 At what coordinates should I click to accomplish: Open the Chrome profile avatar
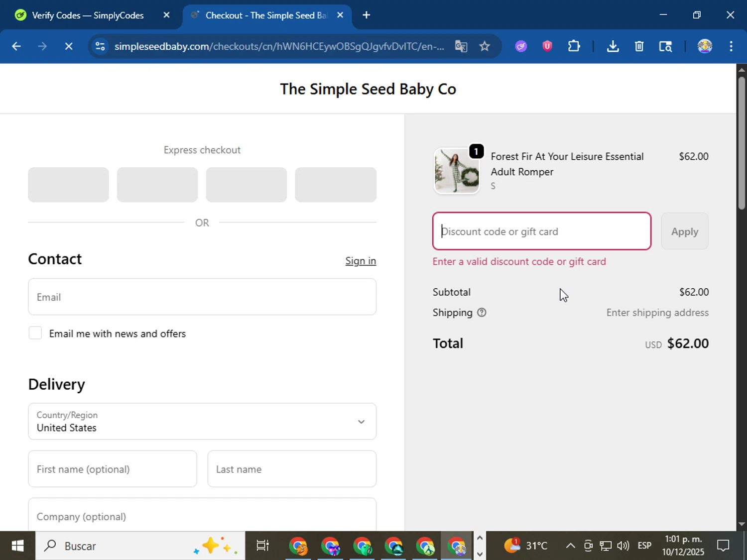tap(705, 46)
